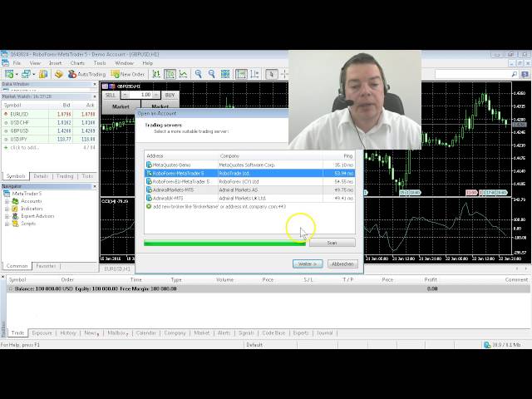Viewport: 532px width, 399px height.
Task: Close the Data Window panel
Action: tap(95, 84)
